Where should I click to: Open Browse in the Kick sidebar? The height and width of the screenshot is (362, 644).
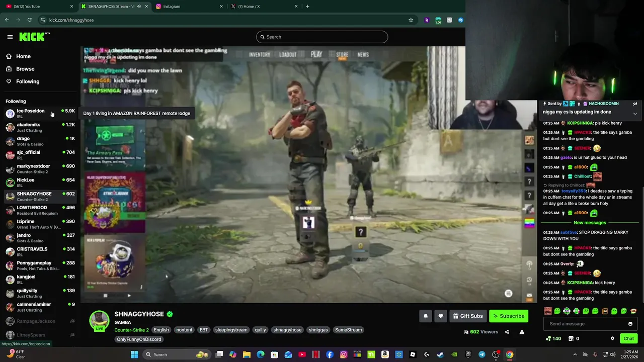25,69
